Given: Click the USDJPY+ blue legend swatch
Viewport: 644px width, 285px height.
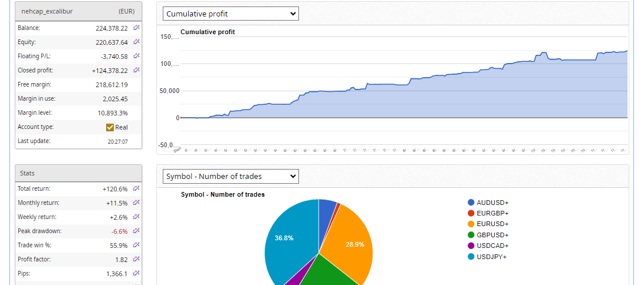Looking at the screenshot, I should point(471,256).
